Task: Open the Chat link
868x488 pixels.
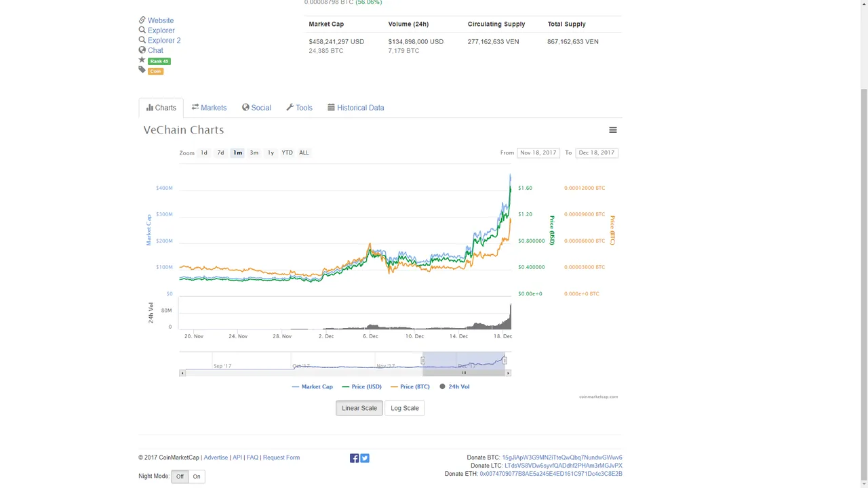Action: [x=155, y=50]
